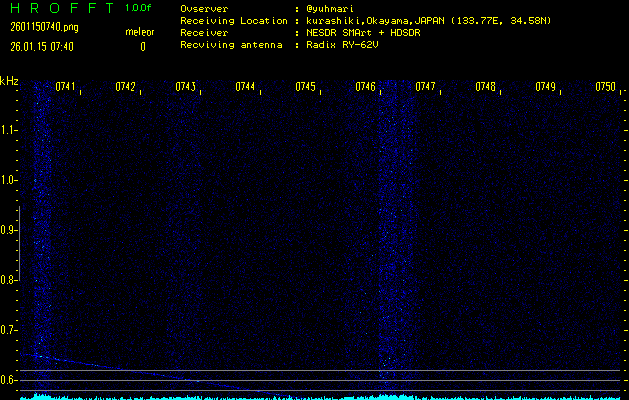Click the date stamp 26.01.15 07:40
629x400 pixels.
tap(42, 47)
